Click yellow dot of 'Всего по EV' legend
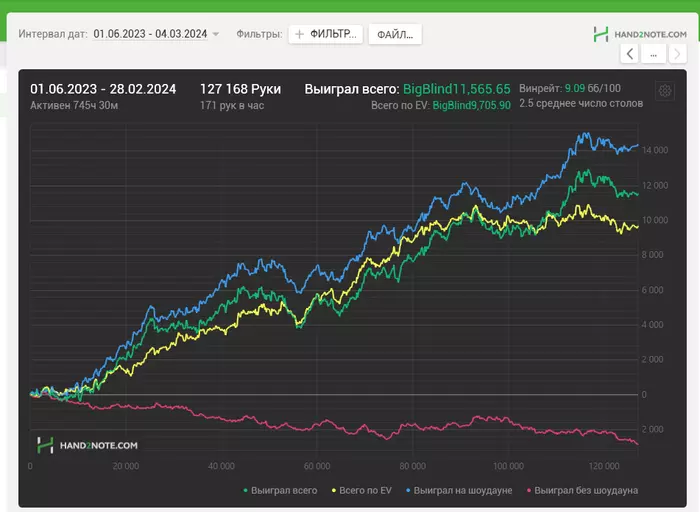Image resolution: width=700 pixels, height=512 pixels. (333, 491)
